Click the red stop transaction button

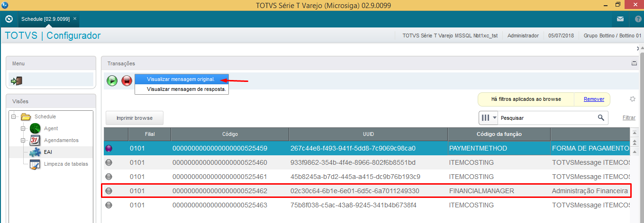point(127,80)
